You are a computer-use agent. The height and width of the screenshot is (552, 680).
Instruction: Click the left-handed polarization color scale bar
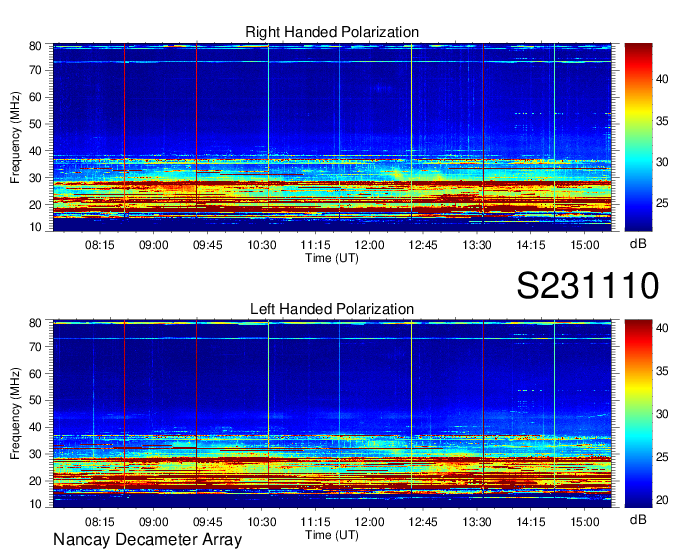pyautogui.click(x=638, y=414)
